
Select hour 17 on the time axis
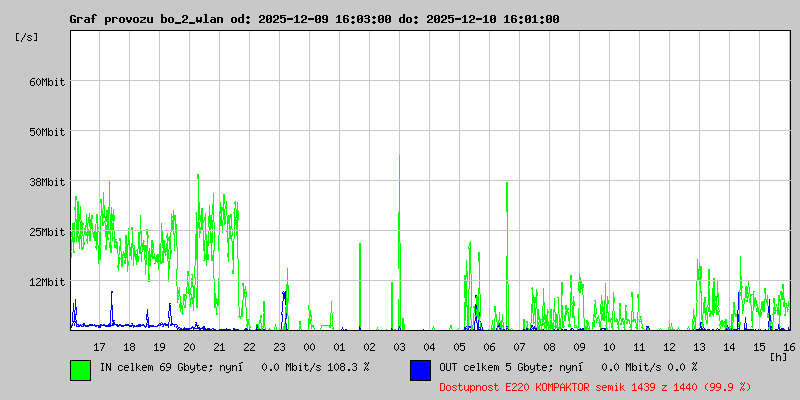(99, 346)
